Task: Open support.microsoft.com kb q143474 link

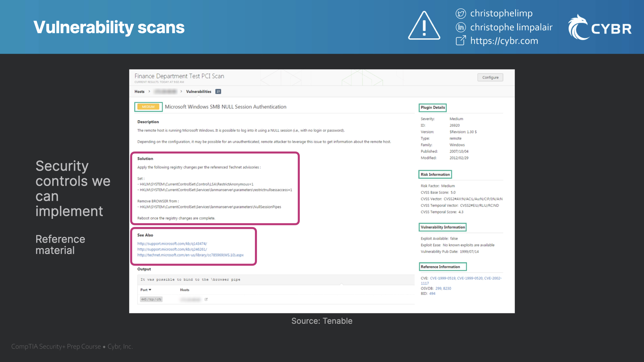Action: [x=172, y=244]
